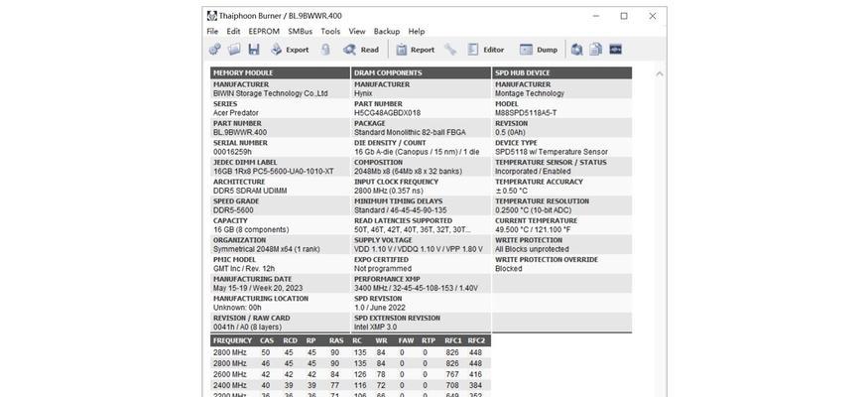Click the Hynix manufacturer value
The height and width of the screenshot is (397, 868).
pos(363,93)
